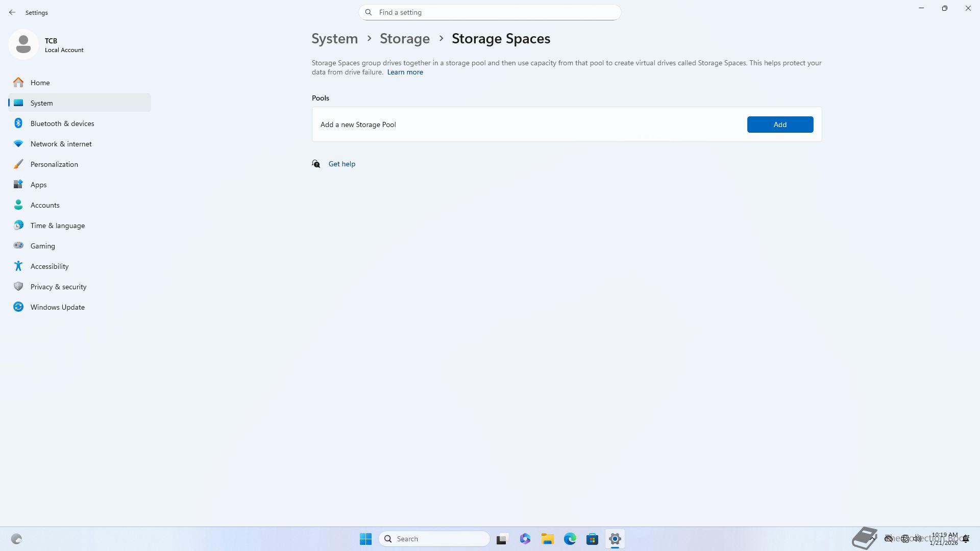
Task: Click the Storage breadcrumb link
Action: click(404, 39)
